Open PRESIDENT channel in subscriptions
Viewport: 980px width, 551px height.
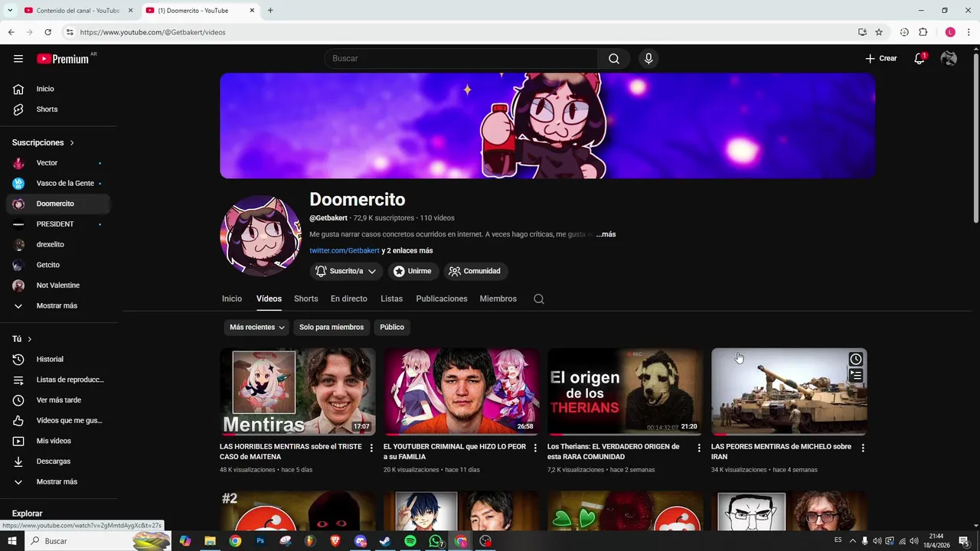pos(58,224)
